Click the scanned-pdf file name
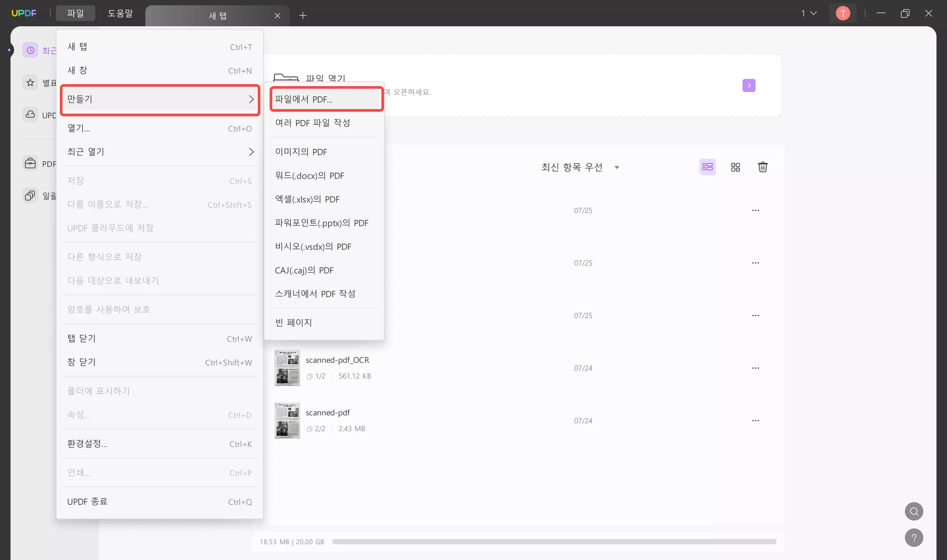Image resolution: width=947 pixels, height=560 pixels. pyautogui.click(x=328, y=412)
